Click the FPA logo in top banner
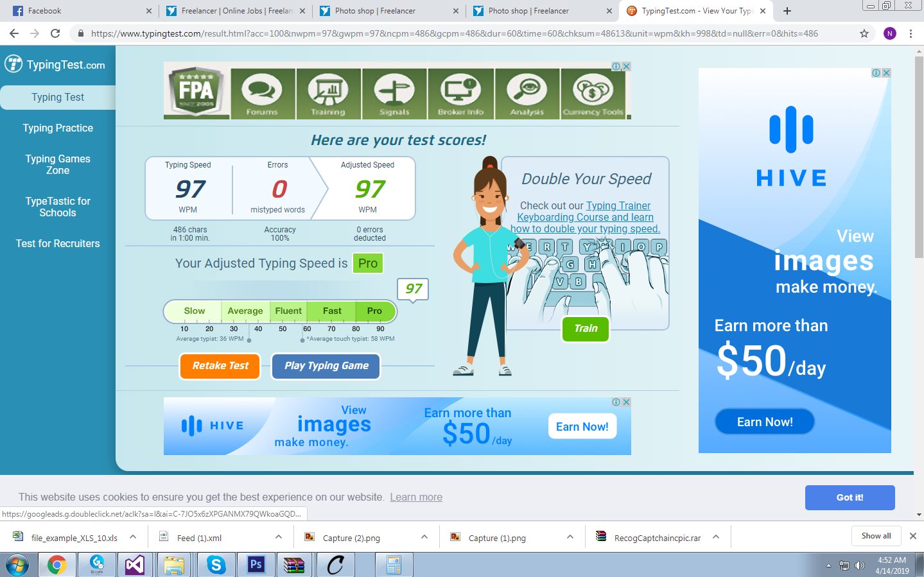This screenshot has width=924, height=577. pos(196,93)
